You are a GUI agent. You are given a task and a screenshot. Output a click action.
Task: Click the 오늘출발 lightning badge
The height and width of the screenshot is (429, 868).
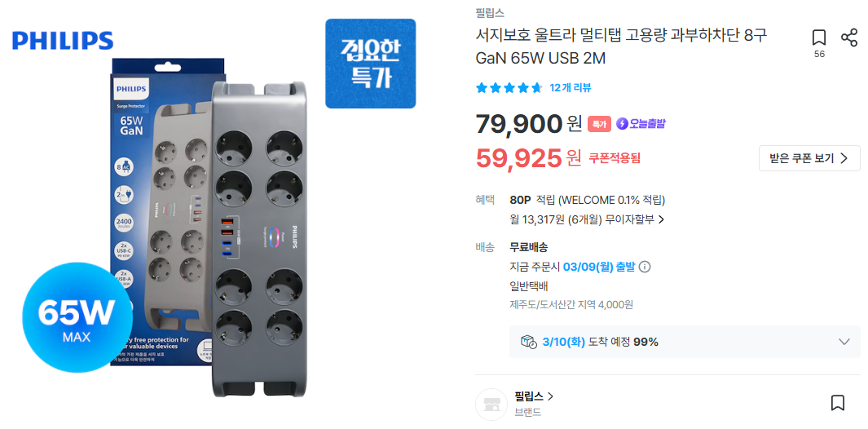[x=641, y=124]
